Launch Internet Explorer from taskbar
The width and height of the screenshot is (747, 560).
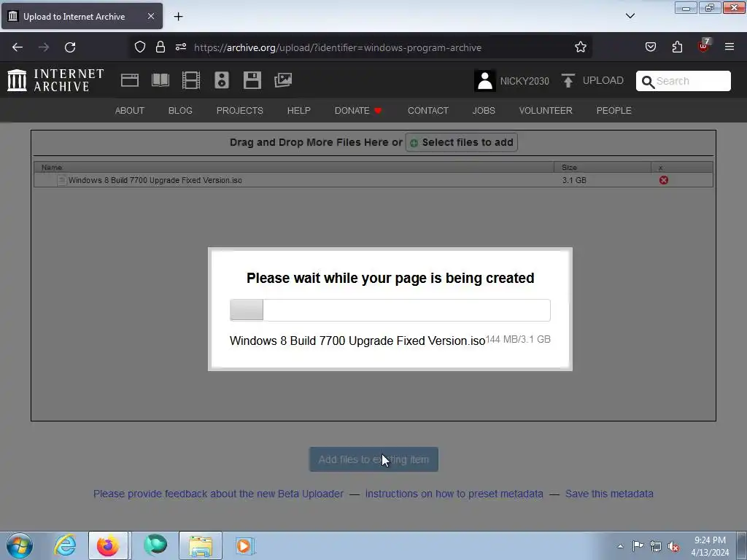tap(65, 545)
